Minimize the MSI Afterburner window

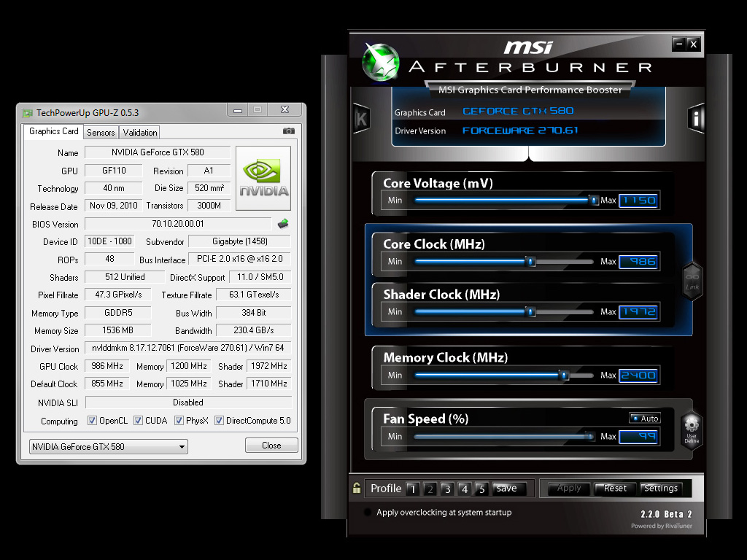click(x=679, y=44)
